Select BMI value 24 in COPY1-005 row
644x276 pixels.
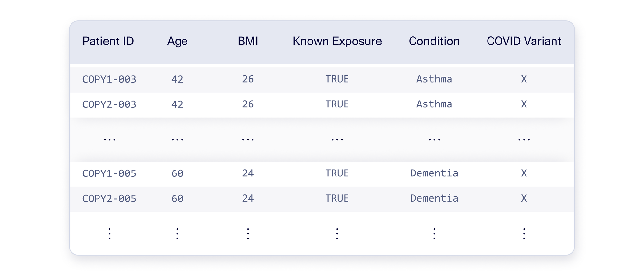click(x=248, y=173)
